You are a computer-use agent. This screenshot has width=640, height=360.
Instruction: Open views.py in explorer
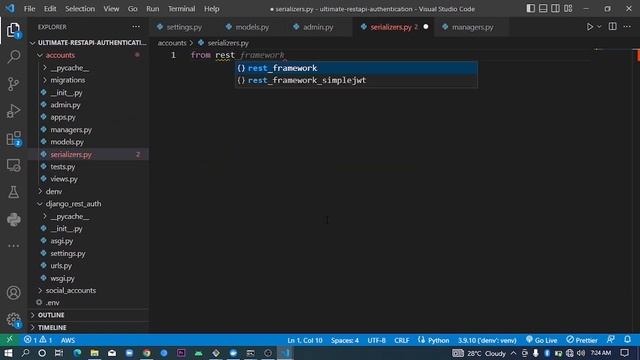coord(88,179)
